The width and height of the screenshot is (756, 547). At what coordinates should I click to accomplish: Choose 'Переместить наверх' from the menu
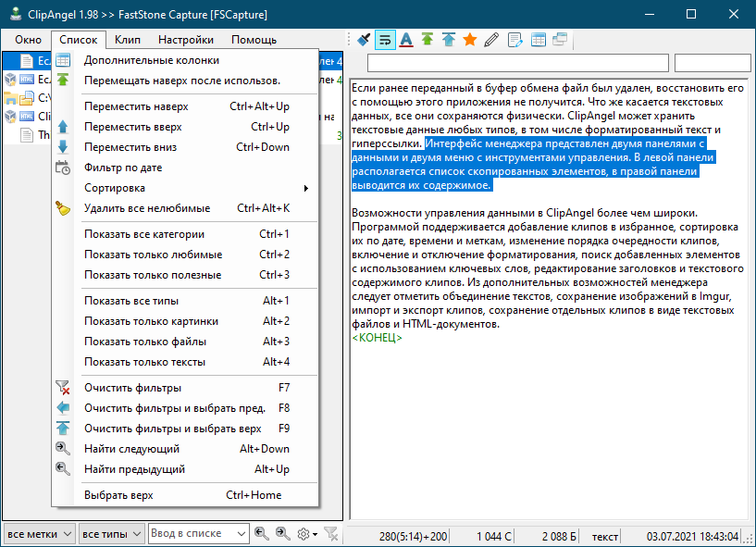point(185,106)
